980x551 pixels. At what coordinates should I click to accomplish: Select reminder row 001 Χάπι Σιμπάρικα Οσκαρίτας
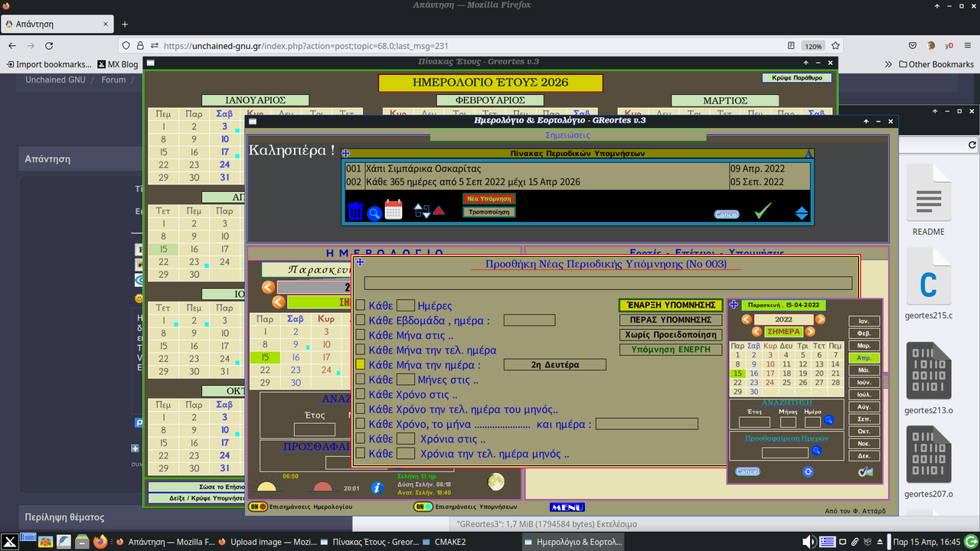pos(577,168)
